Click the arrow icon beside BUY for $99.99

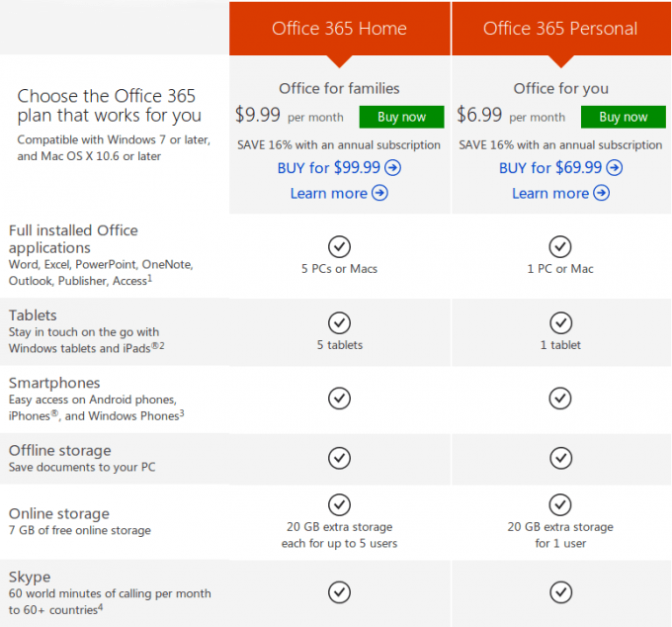pyautogui.click(x=392, y=168)
